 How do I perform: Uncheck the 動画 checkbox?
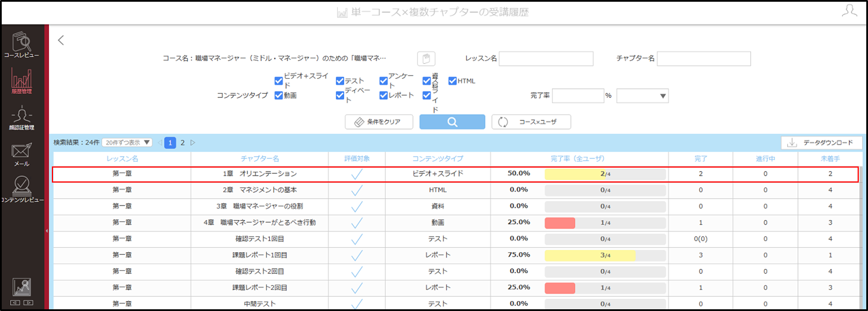point(278,96)
